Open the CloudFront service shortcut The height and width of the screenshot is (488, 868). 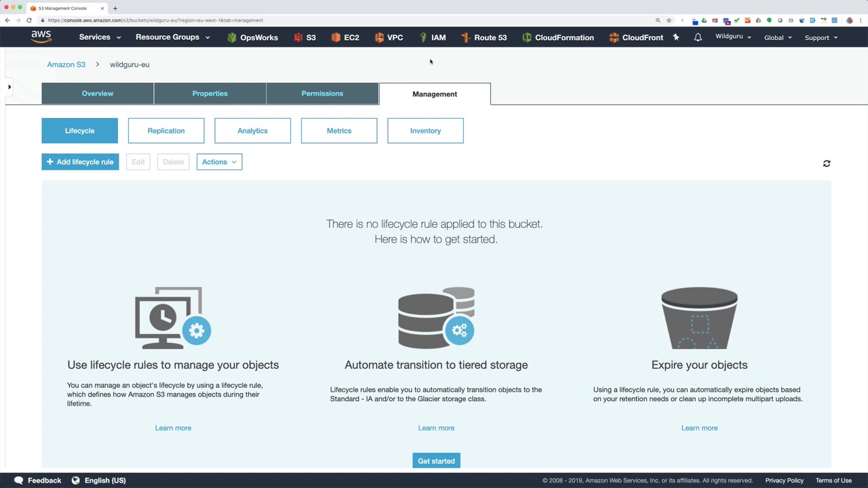(x=636, y=37)
